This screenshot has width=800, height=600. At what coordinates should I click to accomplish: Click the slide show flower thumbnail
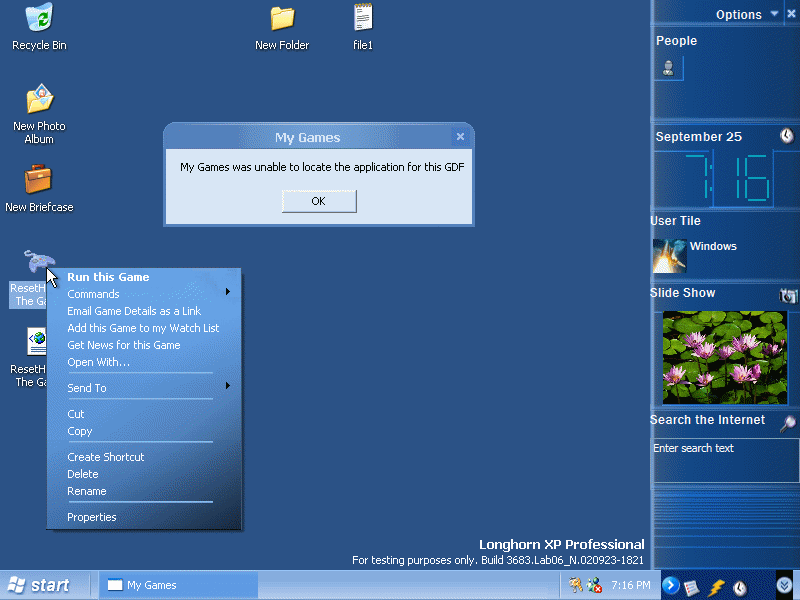724,358
